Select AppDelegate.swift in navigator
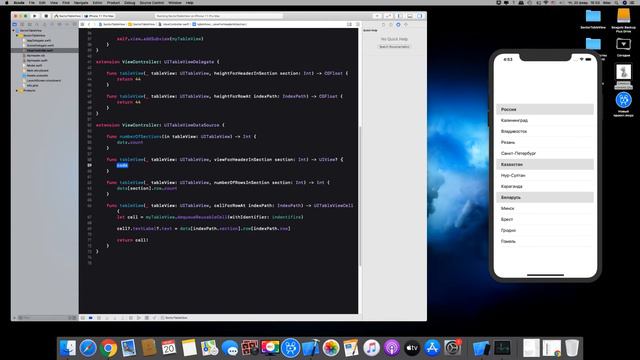 click(39, 40)
